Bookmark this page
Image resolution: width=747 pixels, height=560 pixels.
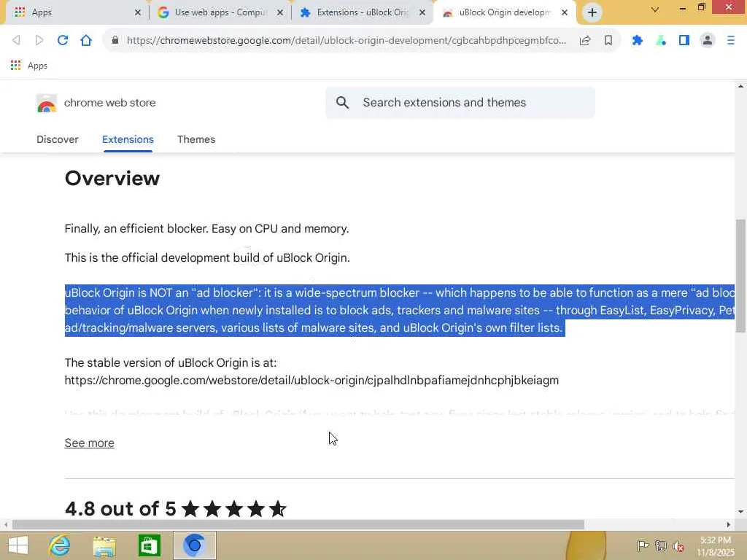[608, 41]
